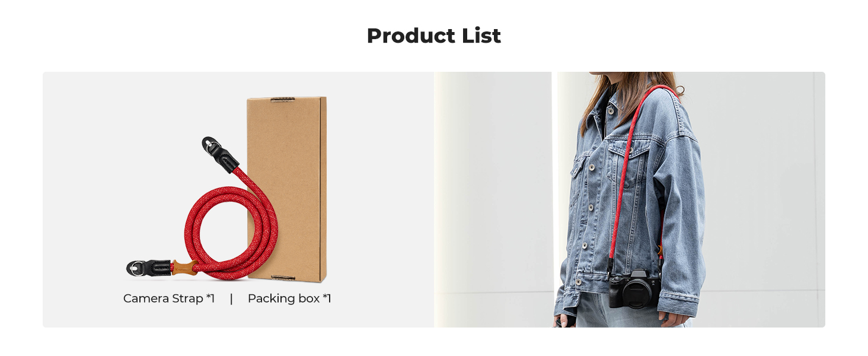This screenshot has width=868, height=356.
Task: Click the Packing box *1 label
Action: coord(289,298)
